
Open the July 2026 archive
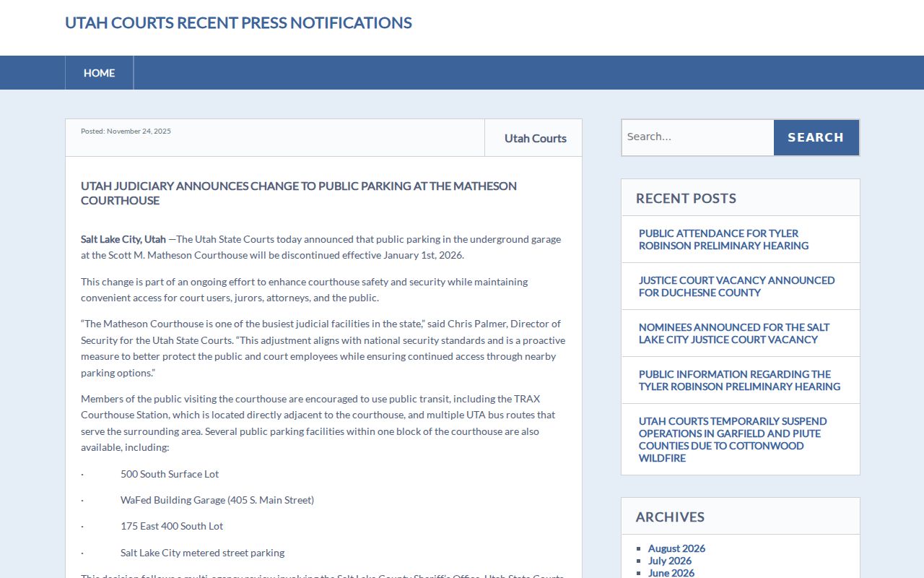[x=669, y=561]
